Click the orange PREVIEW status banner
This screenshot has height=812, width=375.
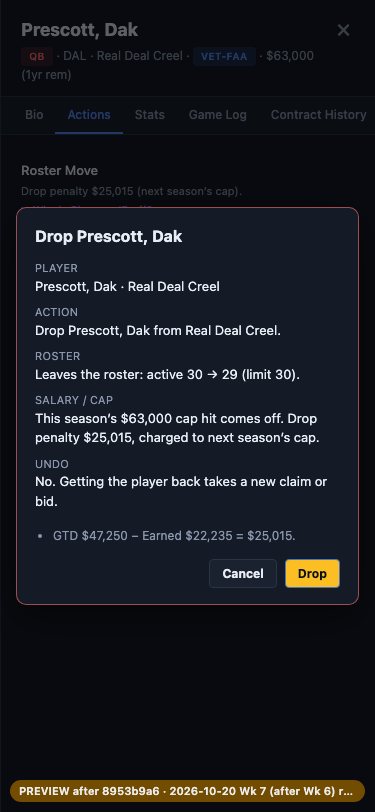(x=188, y=791)
